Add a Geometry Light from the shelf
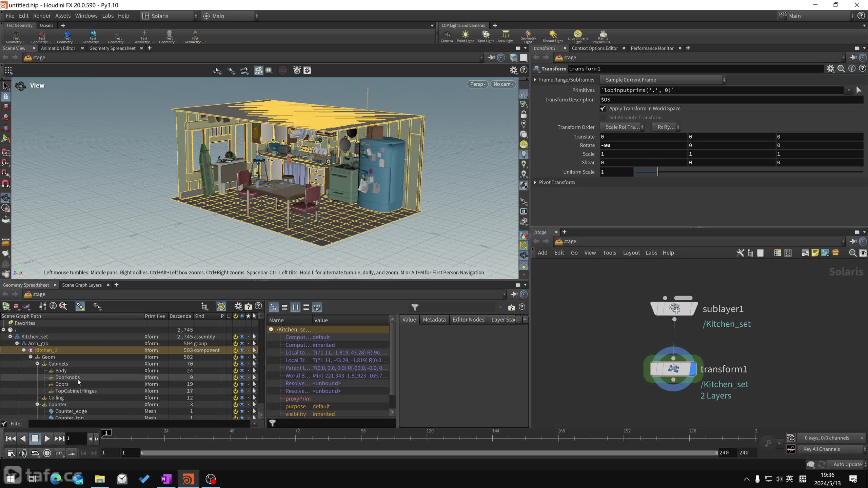 click(x=528, y=36)
